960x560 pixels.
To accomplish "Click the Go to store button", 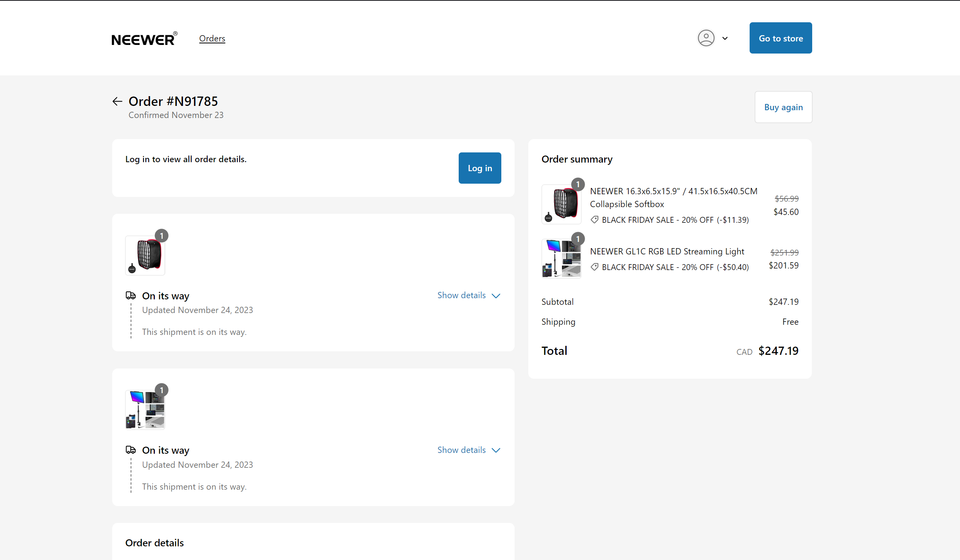I will click(x=781, y=38).
